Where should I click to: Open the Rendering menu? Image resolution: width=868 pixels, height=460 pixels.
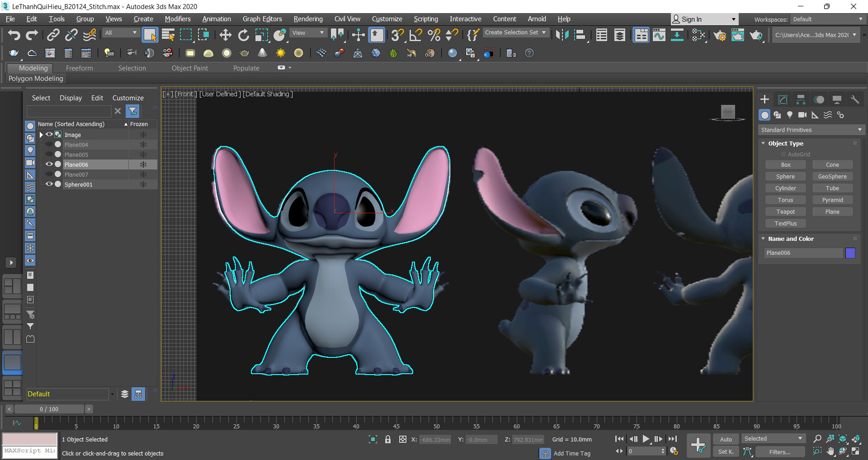[x=308, y=19]
